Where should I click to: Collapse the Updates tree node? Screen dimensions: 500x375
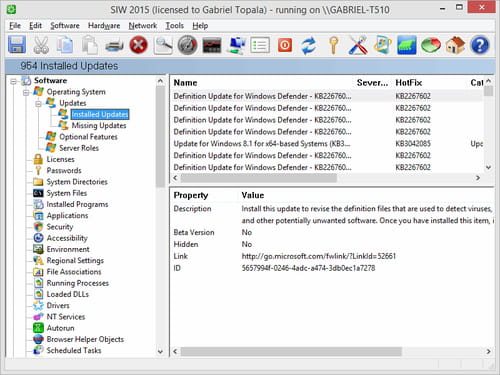[x=38, y=104]
